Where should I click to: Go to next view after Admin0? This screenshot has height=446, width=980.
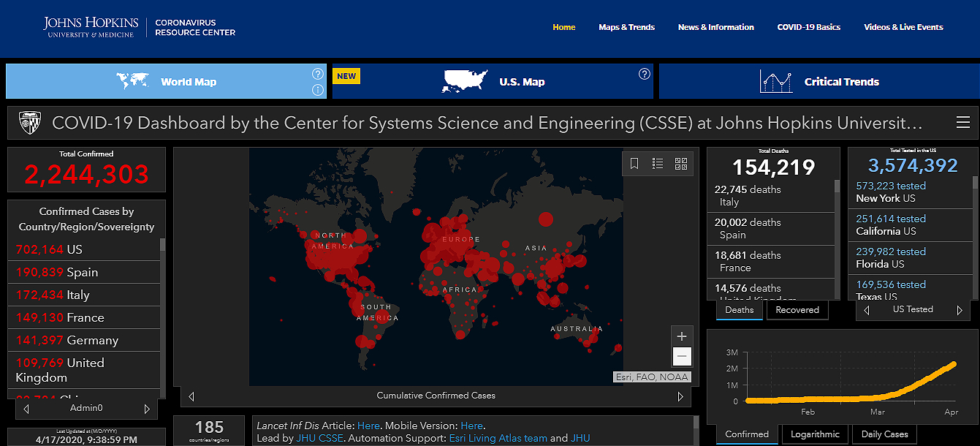[x=147, y=409]
